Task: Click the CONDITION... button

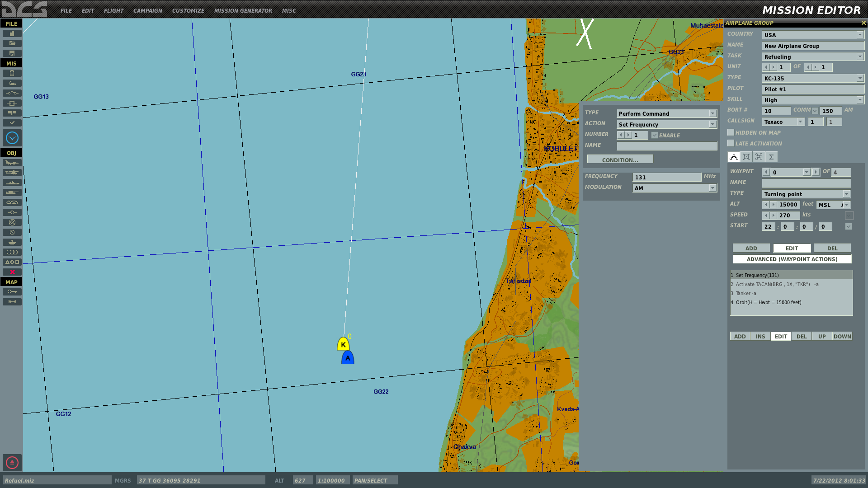Action: tap(620, 160)
